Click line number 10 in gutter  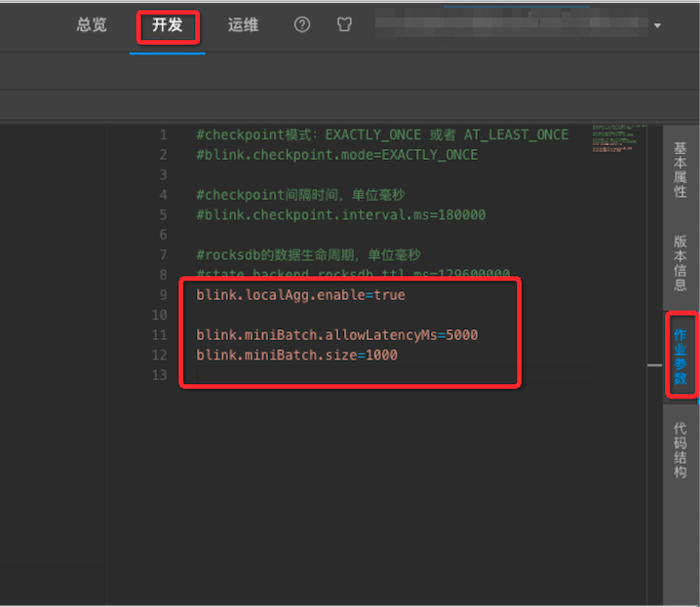[x=159, y=315]
